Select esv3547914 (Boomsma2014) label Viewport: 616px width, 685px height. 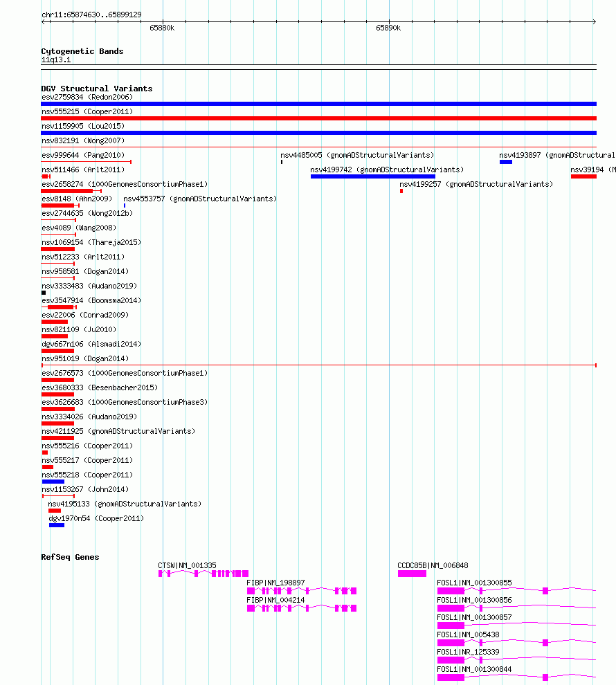91,300
